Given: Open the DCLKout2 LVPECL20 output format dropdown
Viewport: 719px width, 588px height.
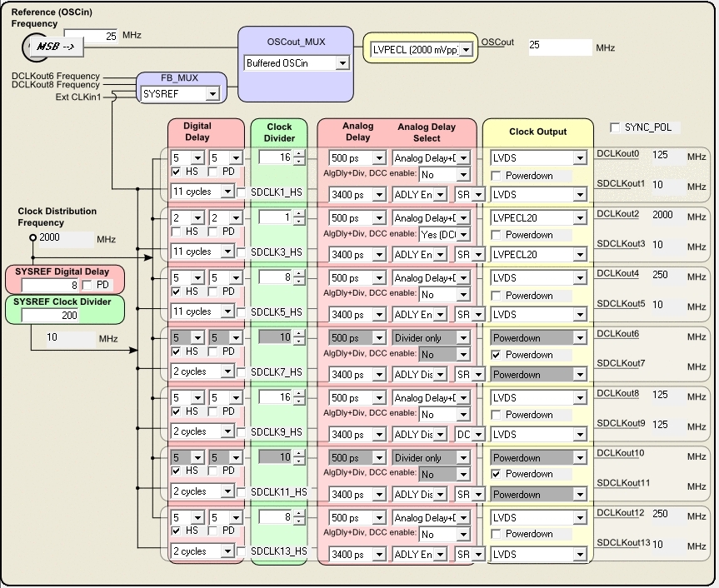Looking at the screenshot, I should coord(580,218).
